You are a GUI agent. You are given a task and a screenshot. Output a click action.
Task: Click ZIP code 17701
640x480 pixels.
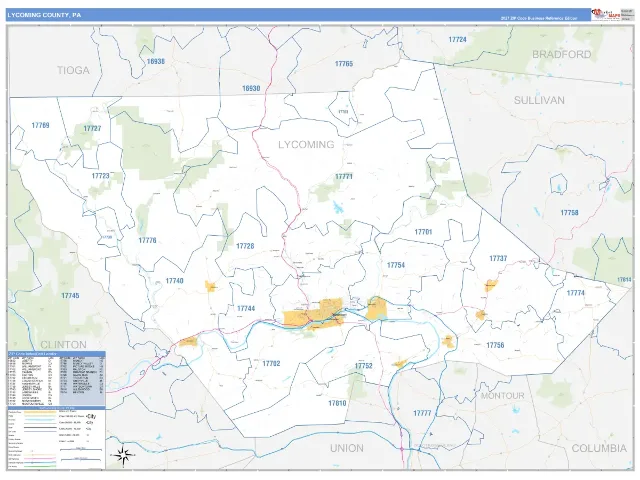[x=423, y=232]
